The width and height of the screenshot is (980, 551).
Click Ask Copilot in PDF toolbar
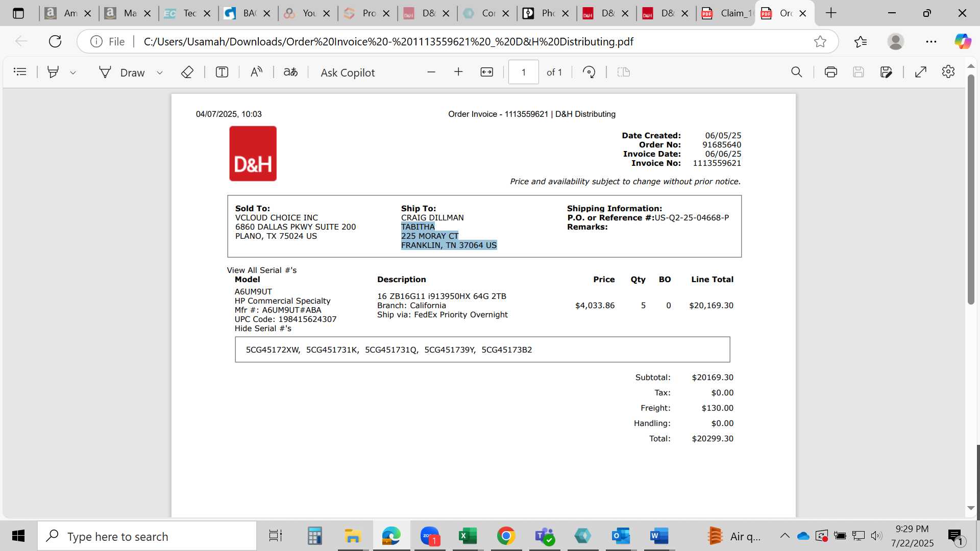348,72
